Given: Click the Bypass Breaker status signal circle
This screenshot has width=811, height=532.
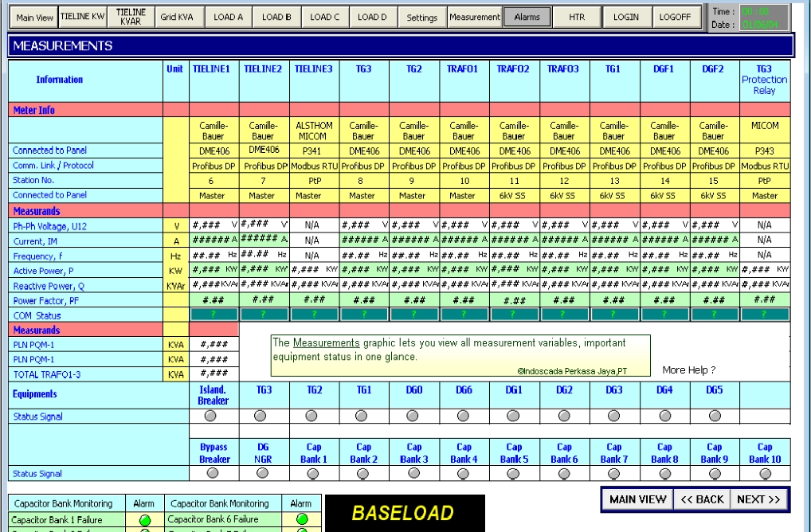Looking at the screenshot, I should pyautogui.click(x=214, y=473).
